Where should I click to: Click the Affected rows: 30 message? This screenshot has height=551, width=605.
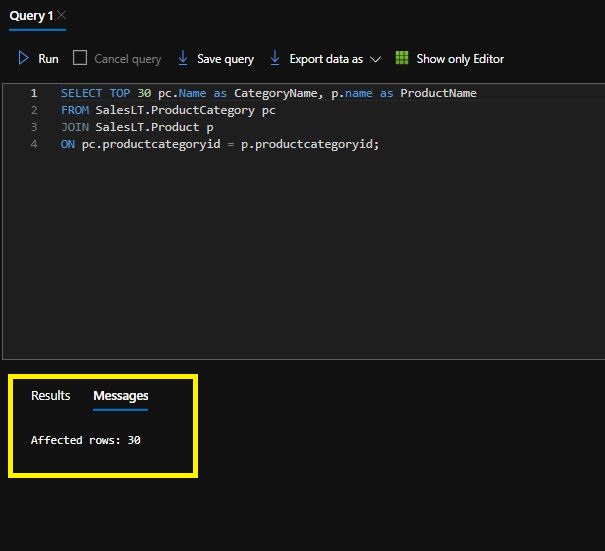click(x=86, y=440)
